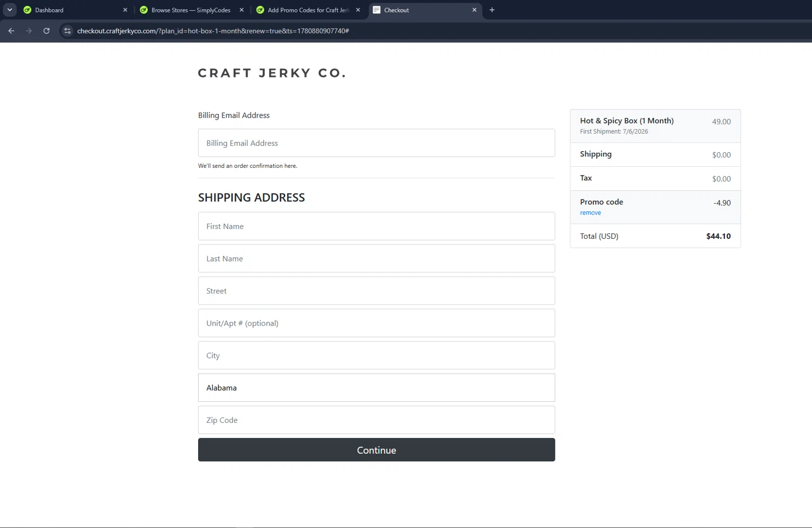The height and width of the screenshot is (528, 812).
Task: Close the Dashboard tab
Action: click(x=125, y=10)
